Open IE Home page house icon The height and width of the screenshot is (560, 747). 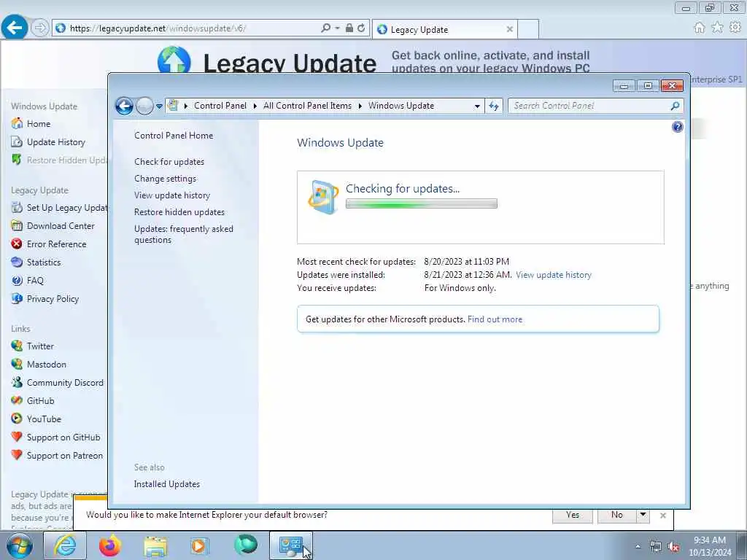pyautogui.click(x=699, y=28)
